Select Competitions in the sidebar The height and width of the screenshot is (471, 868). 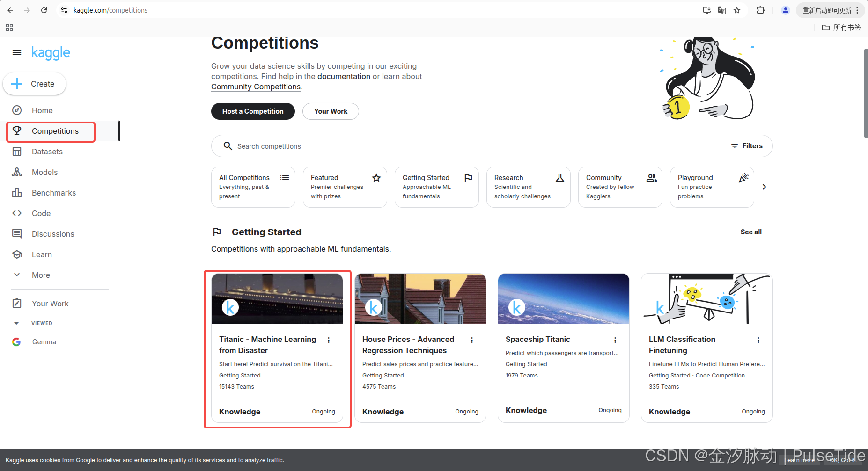[55, 131]
